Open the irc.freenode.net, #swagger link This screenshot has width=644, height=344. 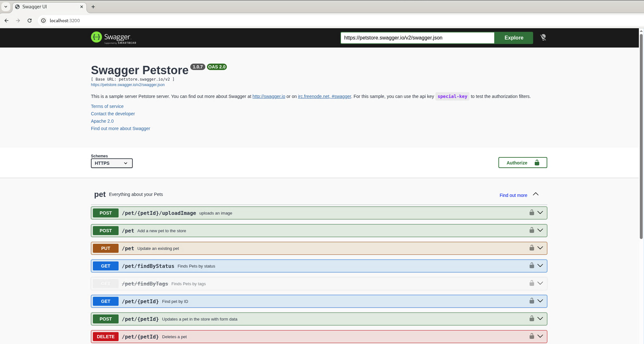[324, 96]
